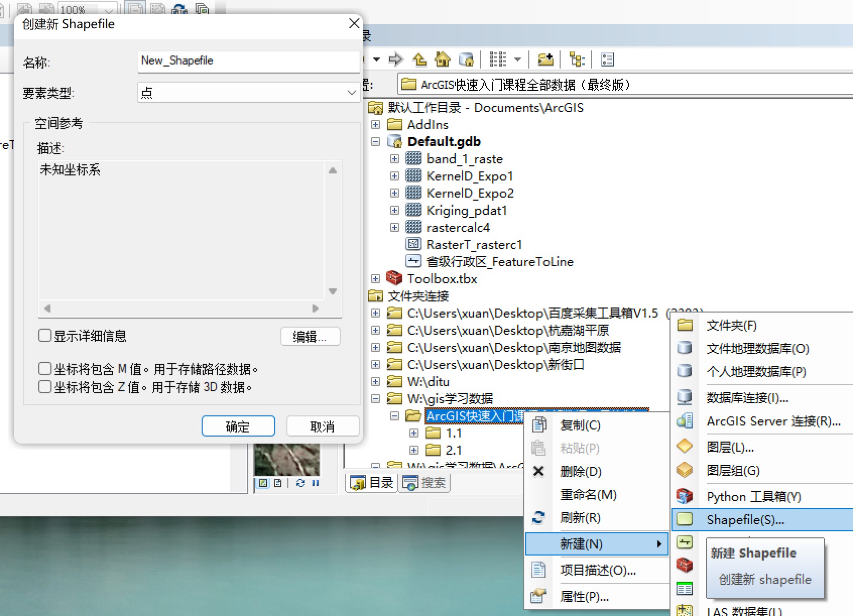This screenshot has height=616, width=853.
Task: Click the forward arrow in the Catalog toolbar
Action: [x=396, y=59]
